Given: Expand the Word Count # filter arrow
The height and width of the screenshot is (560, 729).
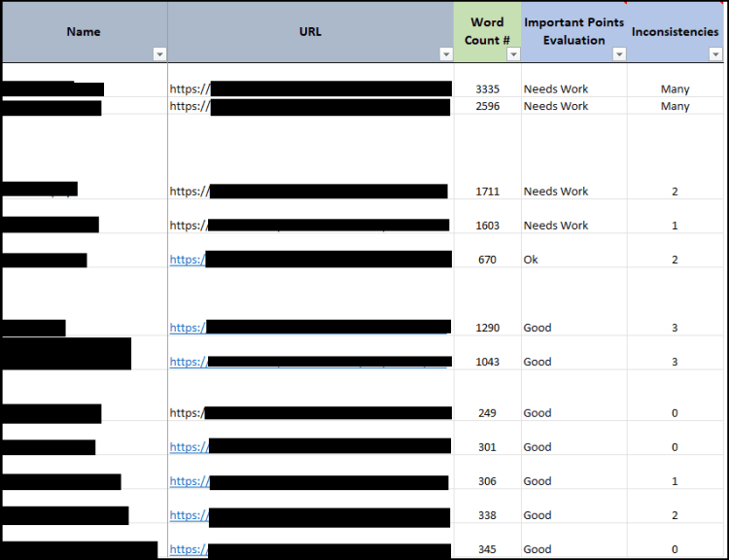Looking at the screenshot, I should 513,54.
